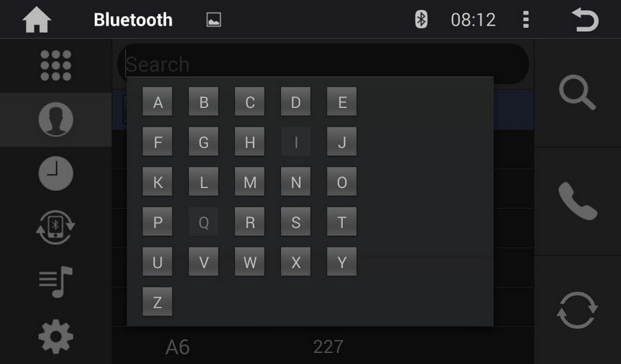The image size is (621, 364).
Task: Select letter Z filter key
Action: (x=158, y=302)
